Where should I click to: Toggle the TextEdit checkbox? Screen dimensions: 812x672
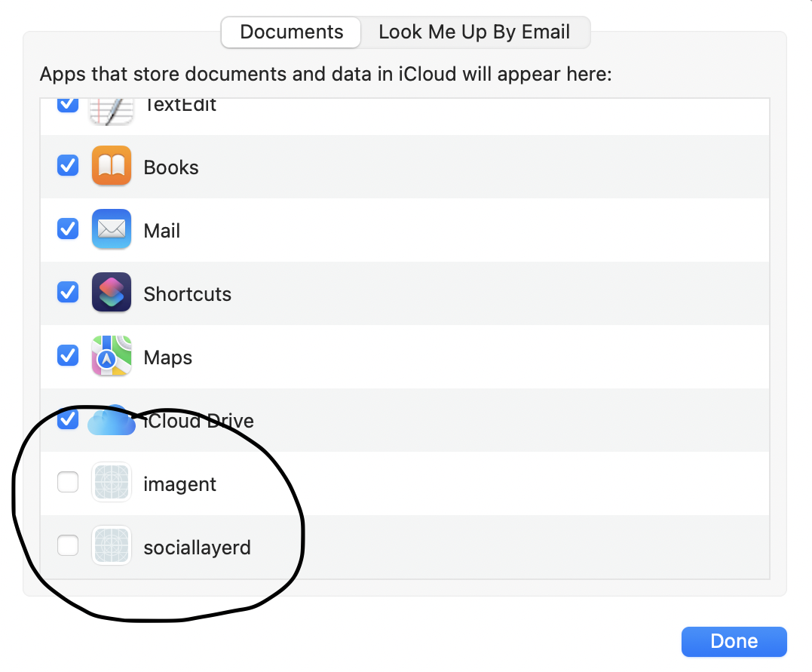click(x=68, y=105)
